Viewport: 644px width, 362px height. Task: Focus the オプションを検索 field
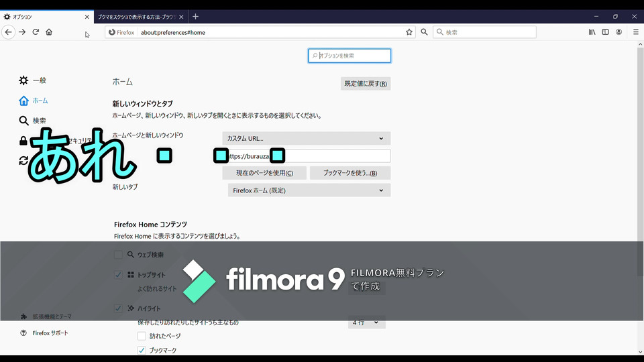[x=350, y=56]
